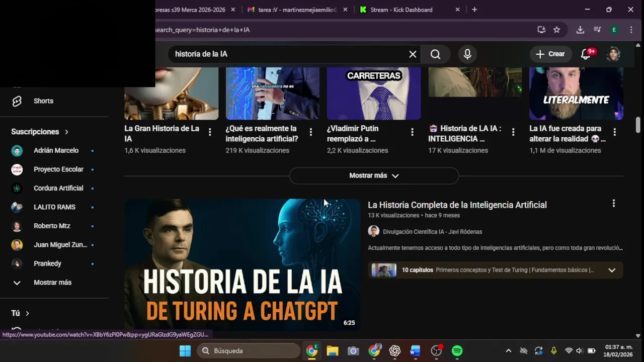Open options menu for La Gran Historia de La IA
644x362 pixels.
(x=210, y=132)
